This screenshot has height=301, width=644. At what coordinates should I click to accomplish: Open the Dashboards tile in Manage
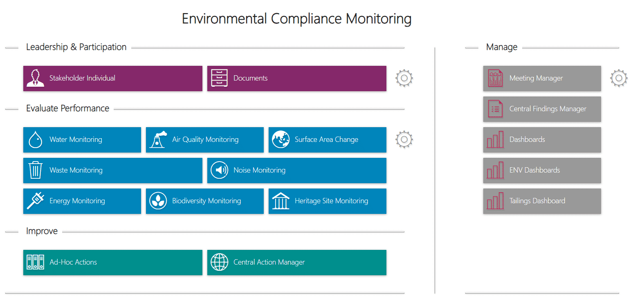click(x=542, y=140)
